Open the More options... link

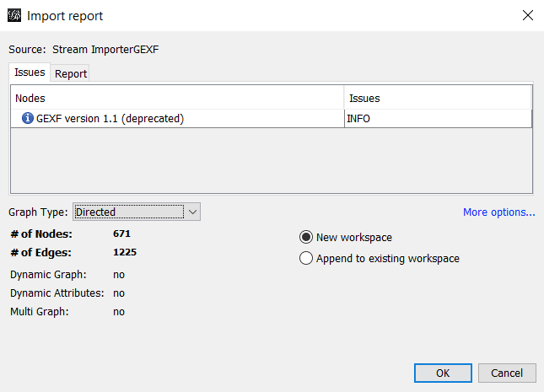(x=498, y=212)
